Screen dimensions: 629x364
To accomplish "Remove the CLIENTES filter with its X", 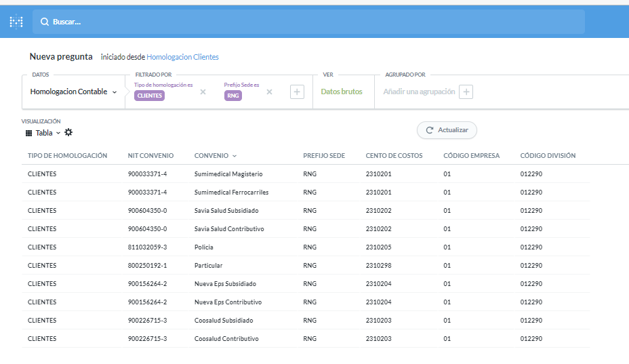I will pyautogui.click(x=203, y=92).
